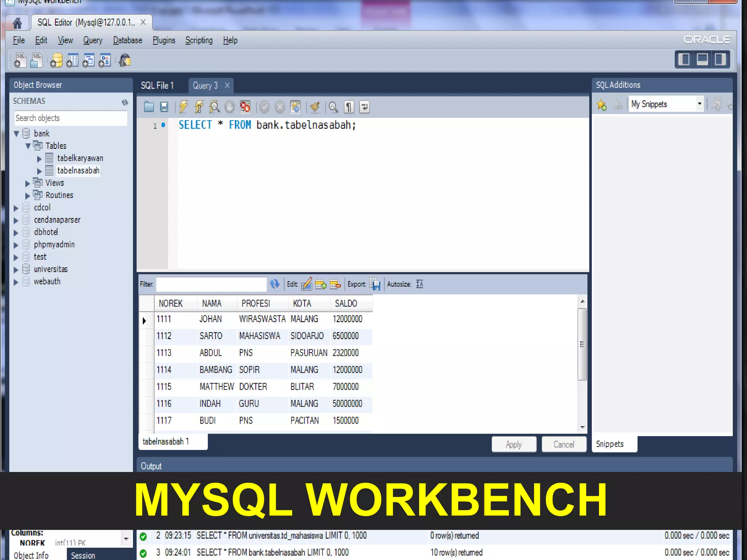Rollback transaction cross icon

pyautogui.click(x=280, y=107)
